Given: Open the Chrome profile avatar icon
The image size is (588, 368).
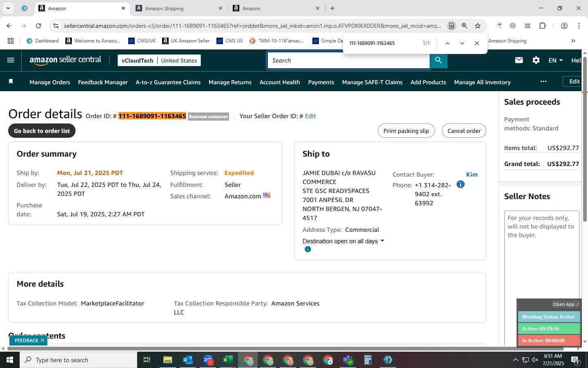Looking at the screenshot, I should (x=564, y=26).
